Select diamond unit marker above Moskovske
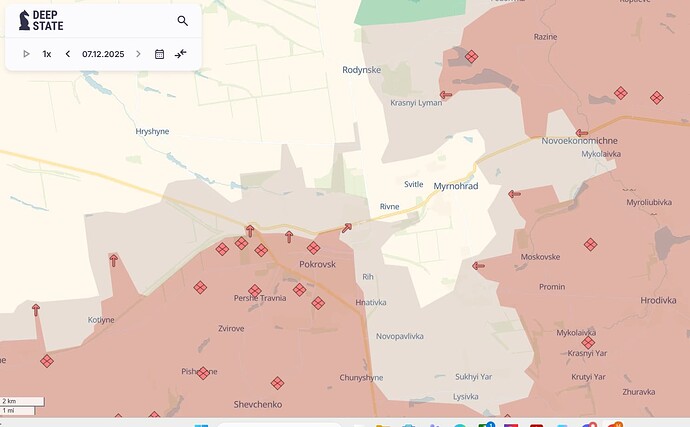690x427 pixels. pos(590,244)
